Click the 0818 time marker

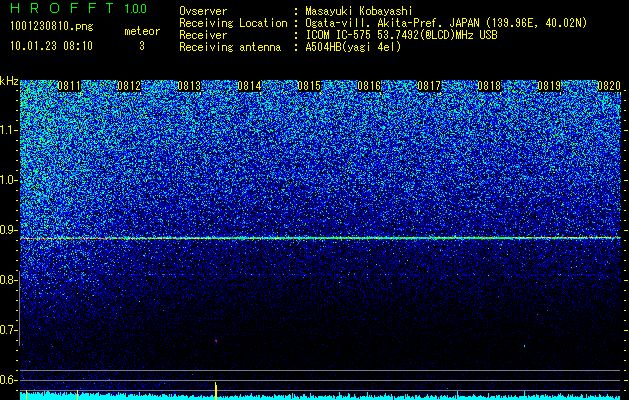pos(489,86)
